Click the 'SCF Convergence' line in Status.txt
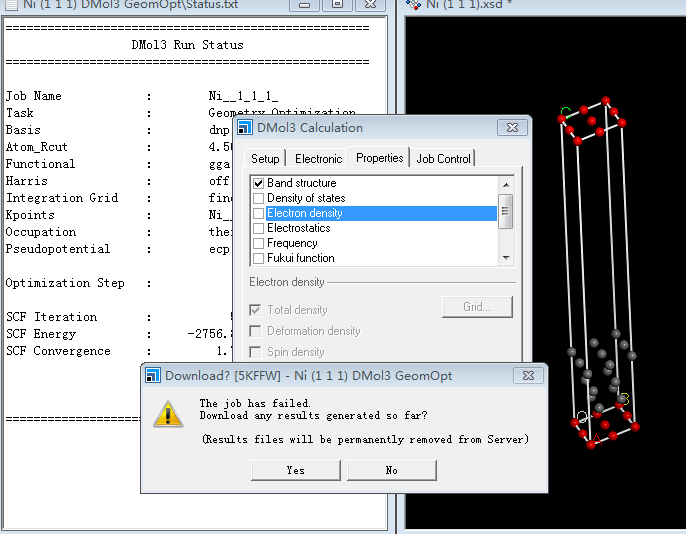 tap(119, 351)
